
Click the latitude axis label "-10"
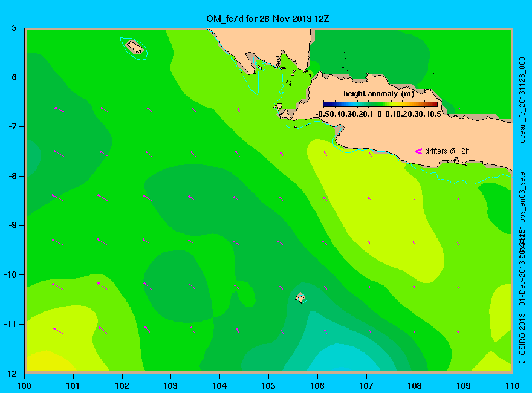[10, 274]
